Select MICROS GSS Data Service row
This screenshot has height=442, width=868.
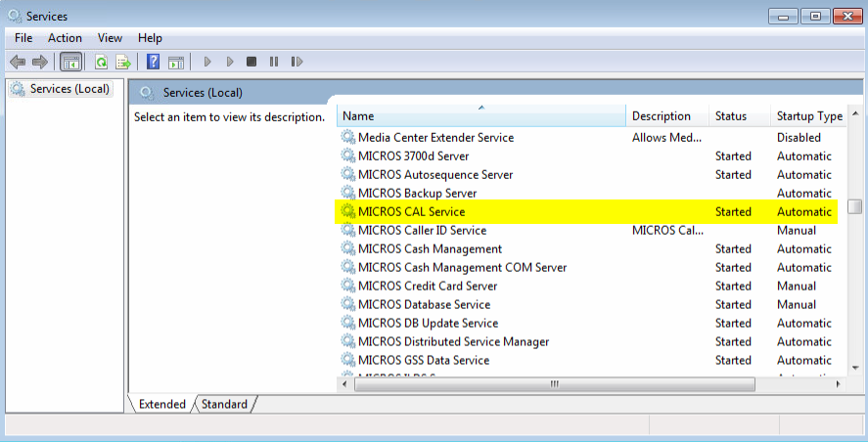(591, 360)
